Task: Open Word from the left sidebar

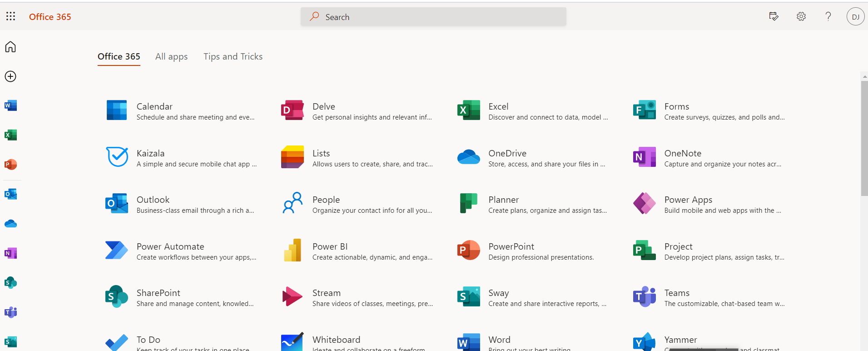Action: (10, 105)
